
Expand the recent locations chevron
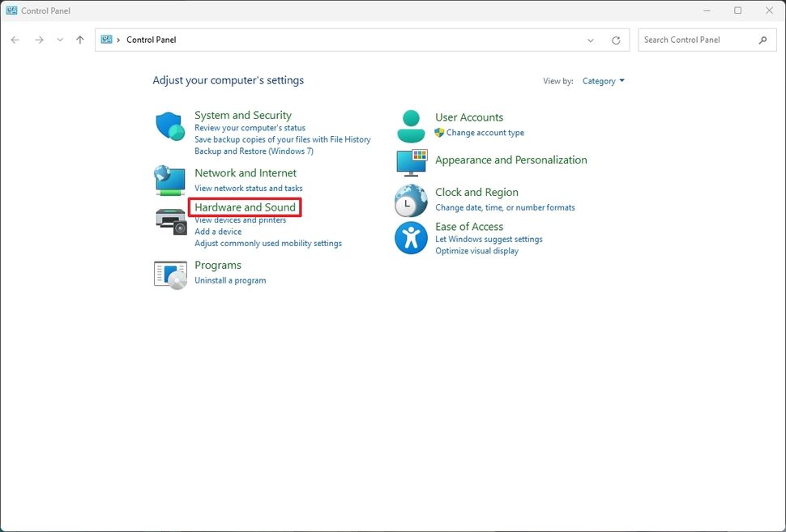59,39
